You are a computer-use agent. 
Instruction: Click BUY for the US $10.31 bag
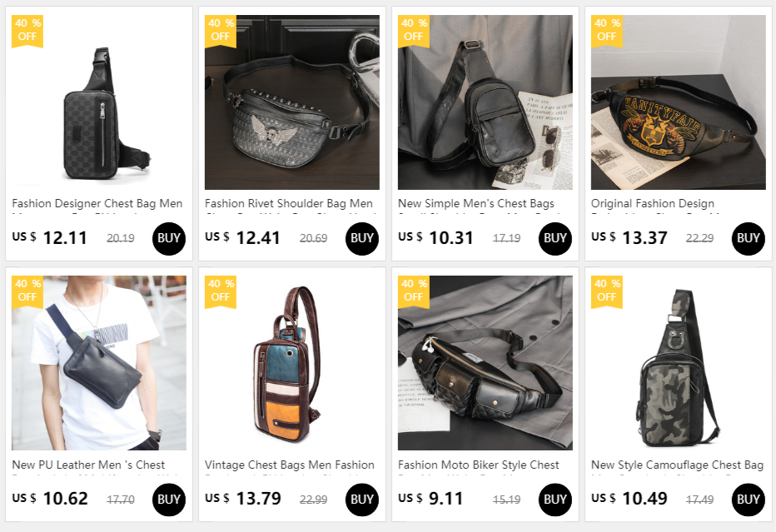[555, 239]
